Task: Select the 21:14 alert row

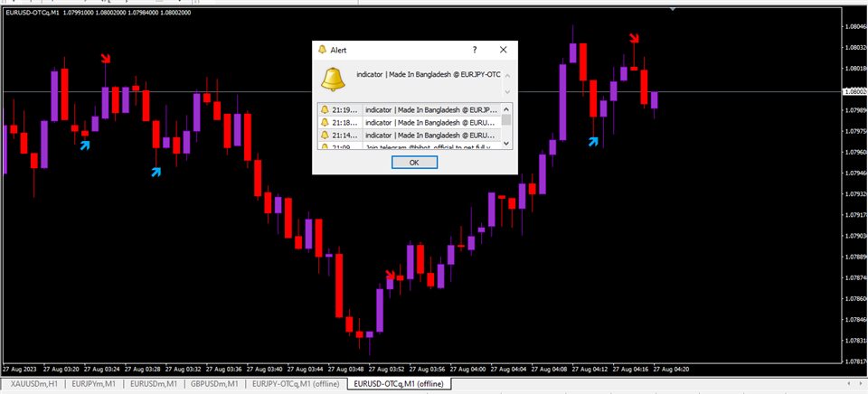Action: (x=409, y=135)
